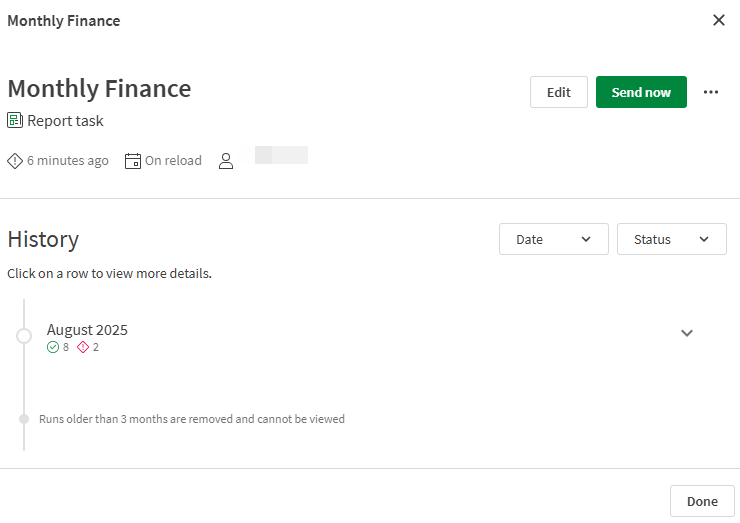Click the August 2025 row label
Image resolution: width=740 pixels, height=523 pixels.
pyautogui.click(x=87, y=330)
